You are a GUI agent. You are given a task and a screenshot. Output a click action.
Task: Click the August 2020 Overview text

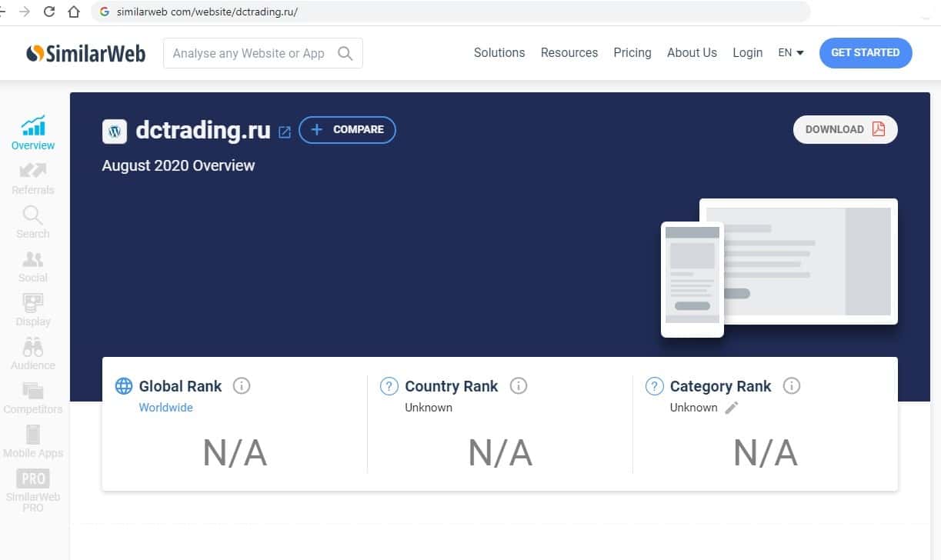179,165
